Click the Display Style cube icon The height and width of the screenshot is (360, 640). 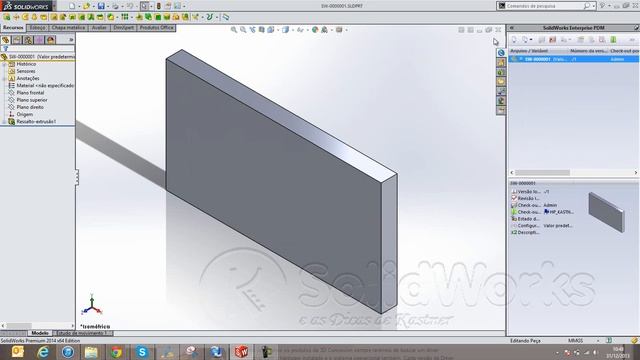click(x=285, y=30)
